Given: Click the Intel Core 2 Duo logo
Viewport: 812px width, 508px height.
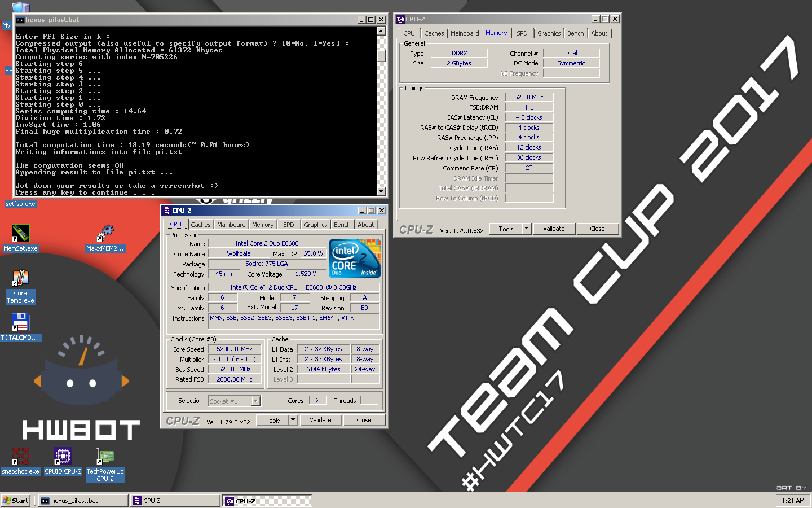Looking at the screenshot, I should pos(355,259).
